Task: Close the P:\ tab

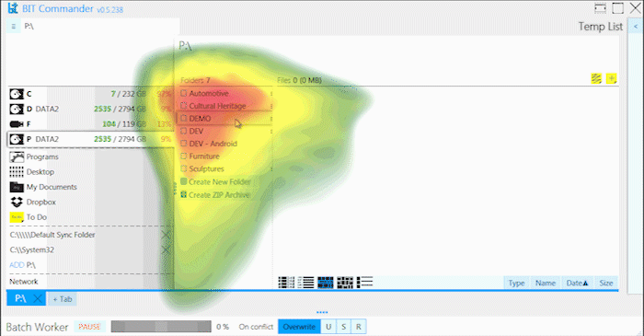Action: [x=38, y=298]
